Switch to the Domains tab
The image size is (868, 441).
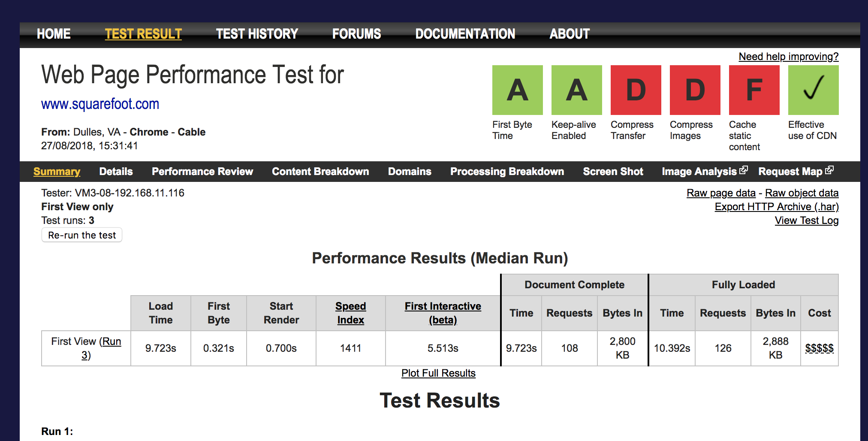click(410, 172)
